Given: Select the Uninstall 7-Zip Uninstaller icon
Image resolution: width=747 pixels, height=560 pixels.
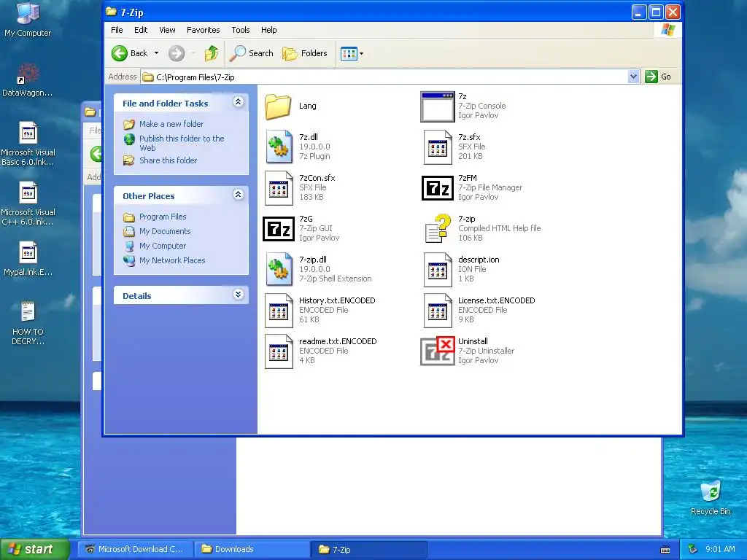Looking at the screenshot, I should point(438,351).
